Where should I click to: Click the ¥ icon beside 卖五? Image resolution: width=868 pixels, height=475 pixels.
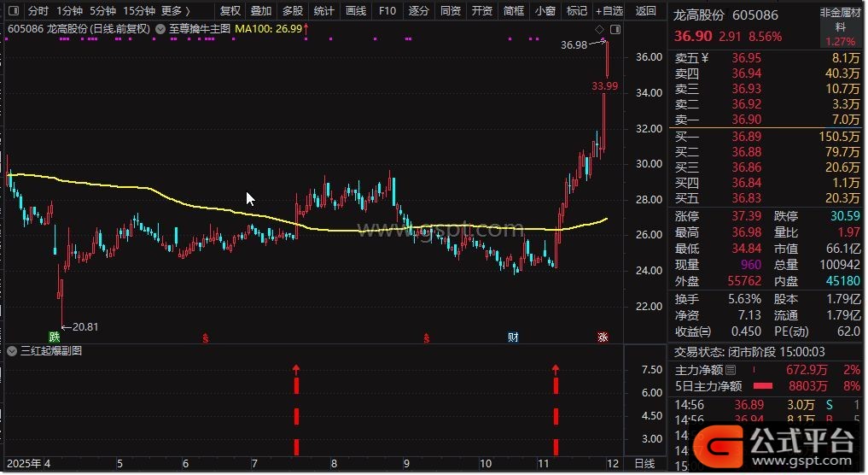pyautogui.click(x=705, y=58)
